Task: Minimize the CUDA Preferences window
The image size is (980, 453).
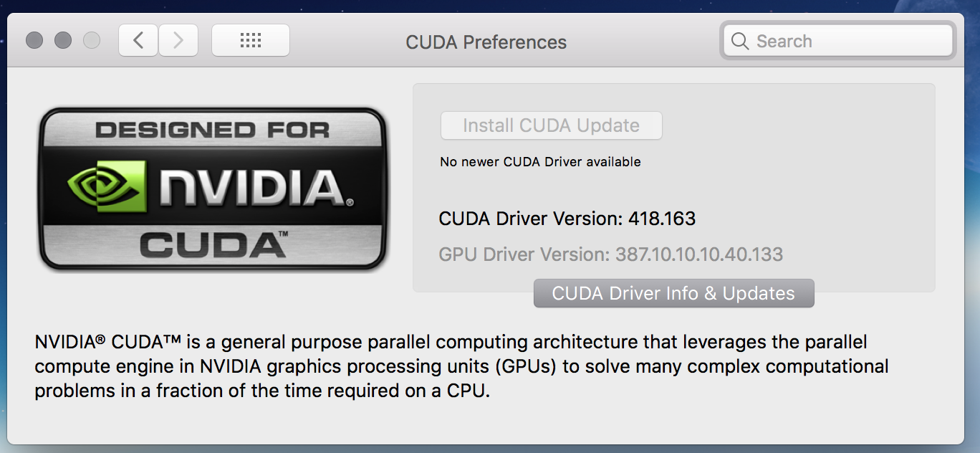Action: pos(63,40)
